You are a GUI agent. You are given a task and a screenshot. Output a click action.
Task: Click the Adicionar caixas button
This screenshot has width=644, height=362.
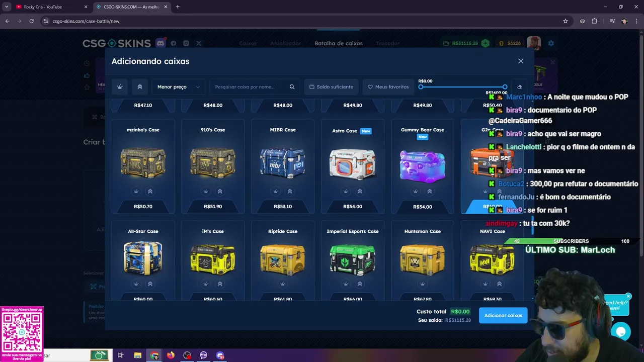(x=503, y=315)
